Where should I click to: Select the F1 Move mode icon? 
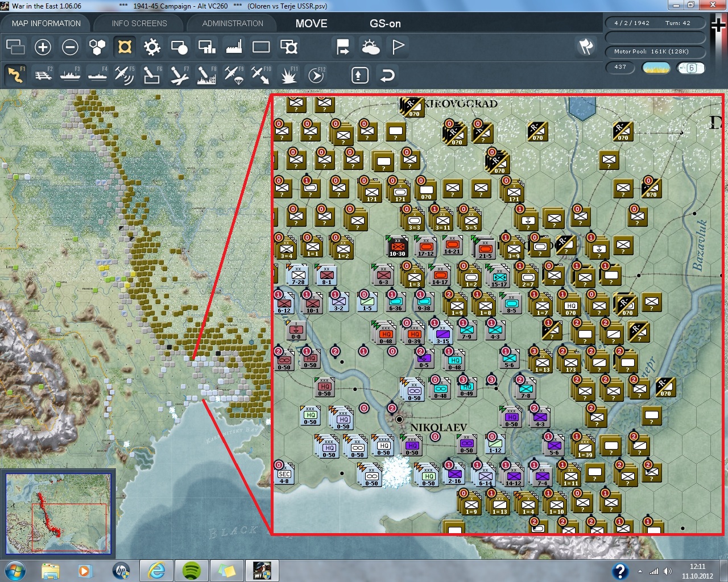[x=15, y=75]
